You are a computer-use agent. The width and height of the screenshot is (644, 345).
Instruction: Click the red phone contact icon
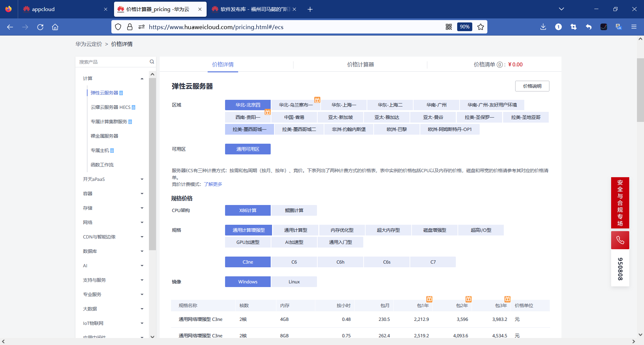(x=620, y=240)
